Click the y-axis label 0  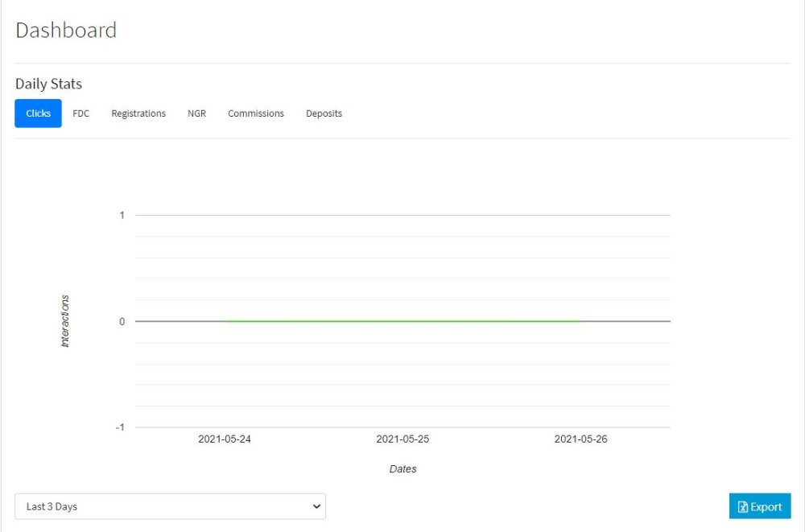(x=122, y=321)
